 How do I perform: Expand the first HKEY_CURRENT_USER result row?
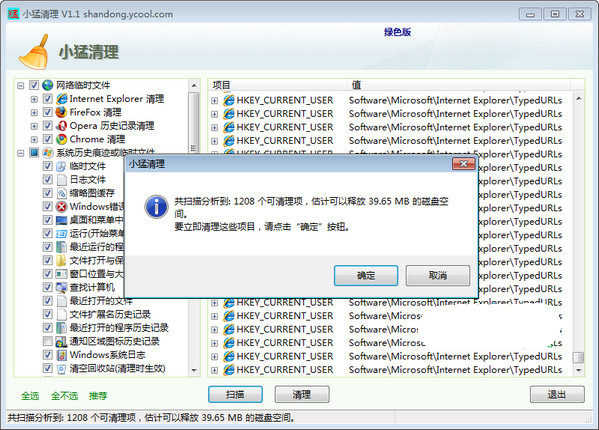point(215,101)
